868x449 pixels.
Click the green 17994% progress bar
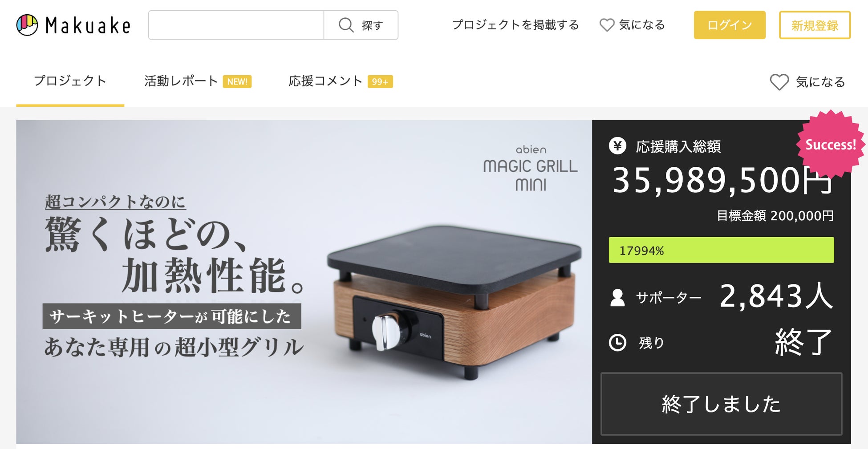pos(721,250)
